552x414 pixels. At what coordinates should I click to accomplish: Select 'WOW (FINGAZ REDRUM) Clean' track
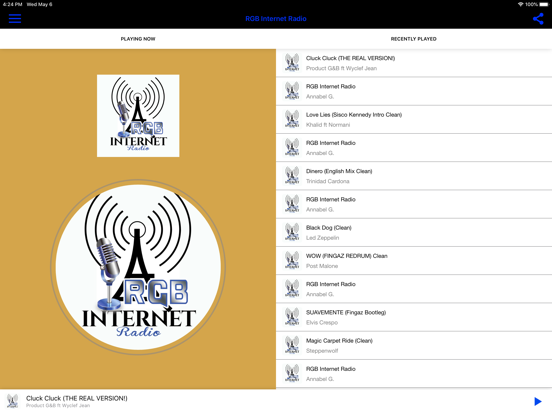point(347,256)
